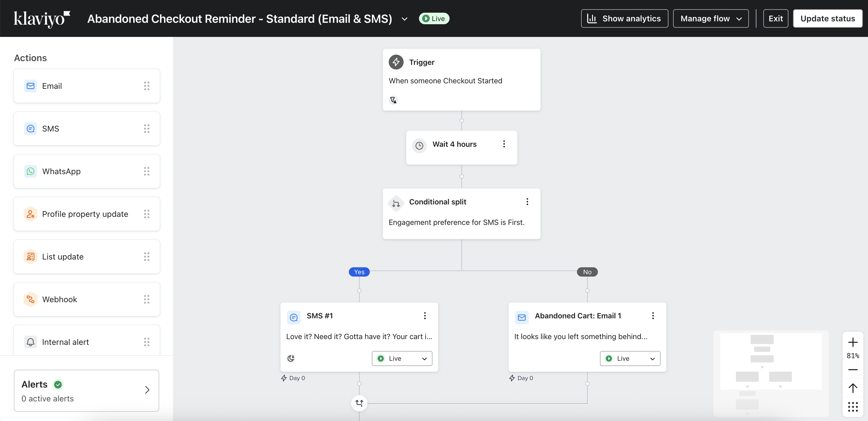This screenshot has height=421, width=868.
Task: Open the SMS #1 Live status dropdown
Action: click(402, 358)
